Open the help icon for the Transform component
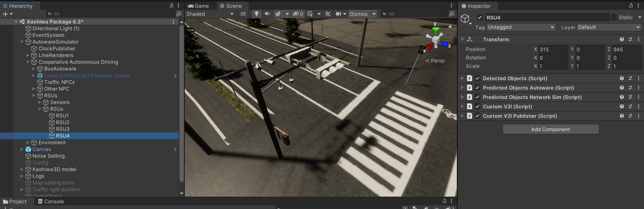 coord(622,39)
